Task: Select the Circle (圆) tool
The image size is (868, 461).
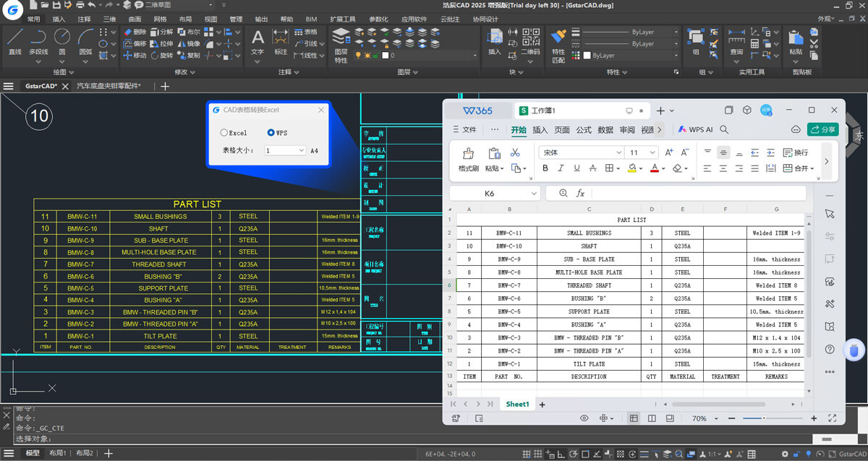Action: [x=61, y=40]
